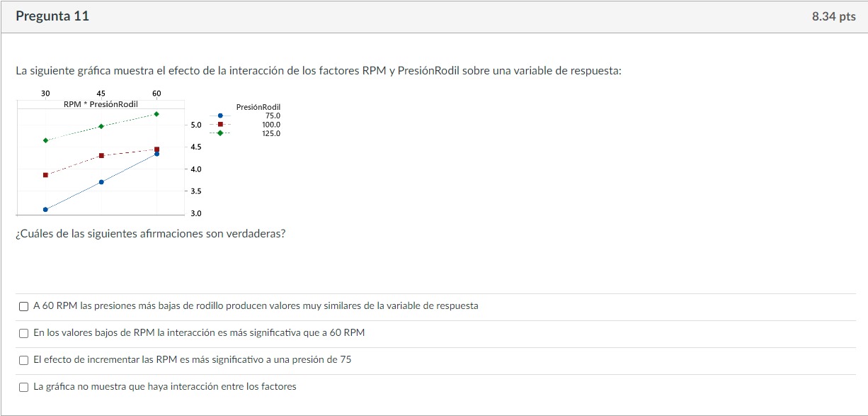The height and width of the screenshot is (416, 868).
Task: Select the blue circle legend marker for 75.0
Action: click(219, 115)
